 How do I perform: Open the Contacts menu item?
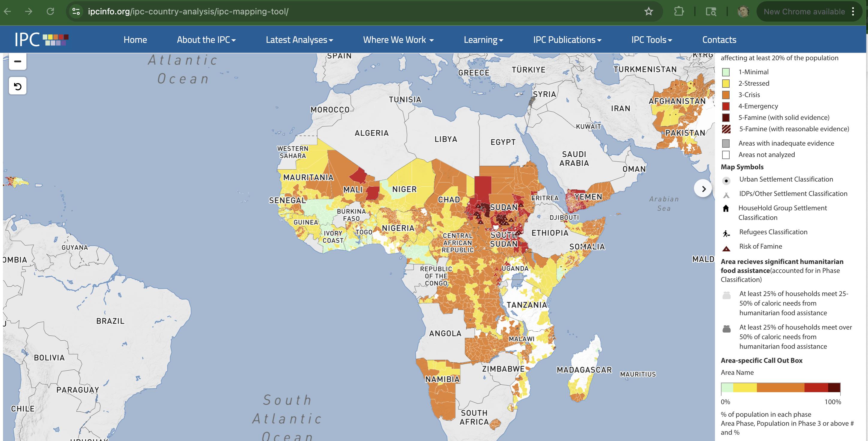719,40
